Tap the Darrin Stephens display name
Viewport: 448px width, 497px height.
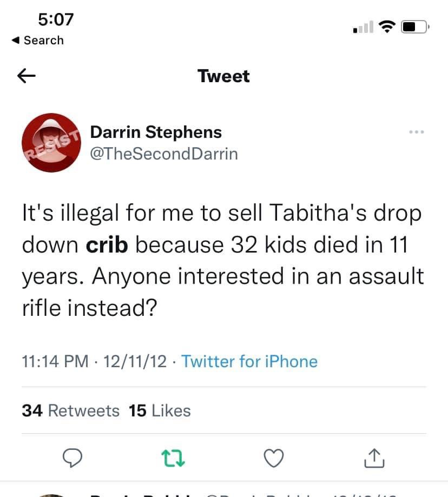[x=156, y=131]
